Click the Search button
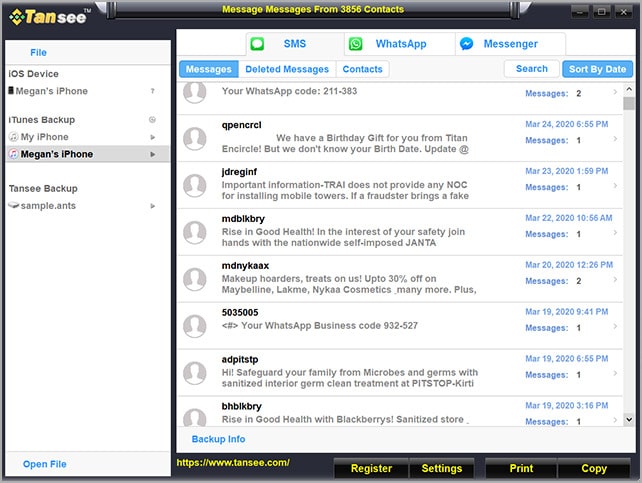Image resolution: width=642 pixels, height=483 pixels. coord(531,69)
